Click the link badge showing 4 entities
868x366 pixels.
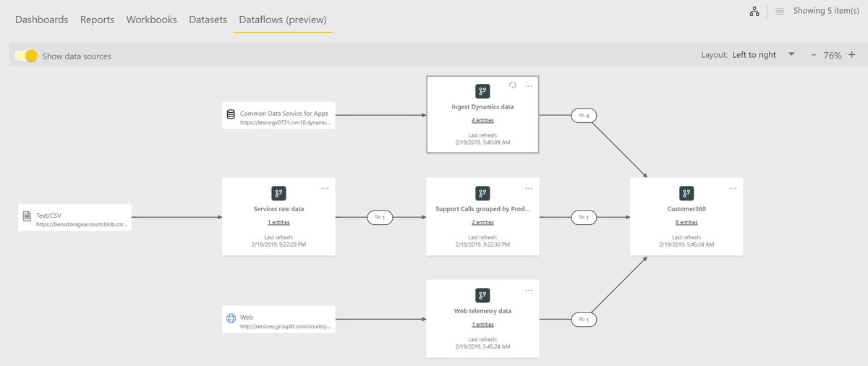[x=584, y=115]
